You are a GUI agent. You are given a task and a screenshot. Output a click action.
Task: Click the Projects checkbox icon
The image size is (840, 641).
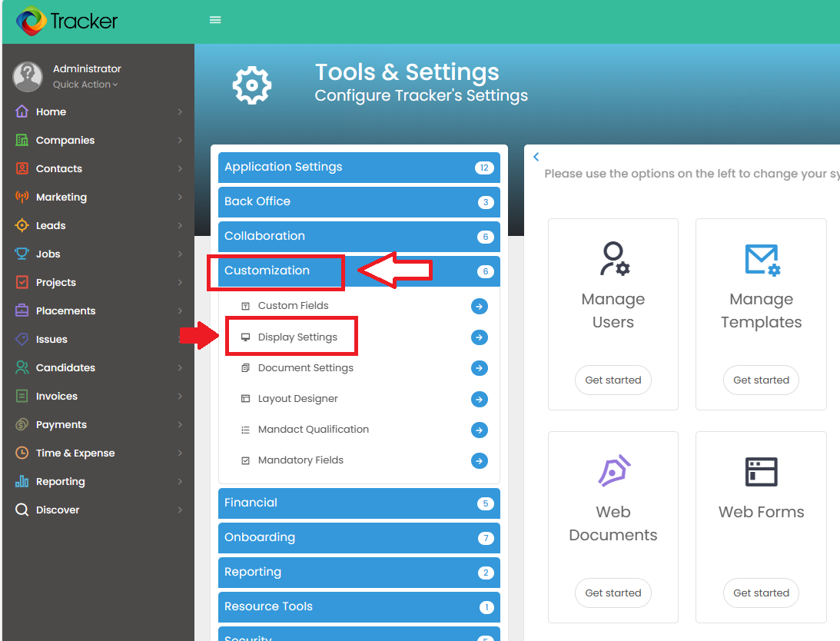point(22,282)
